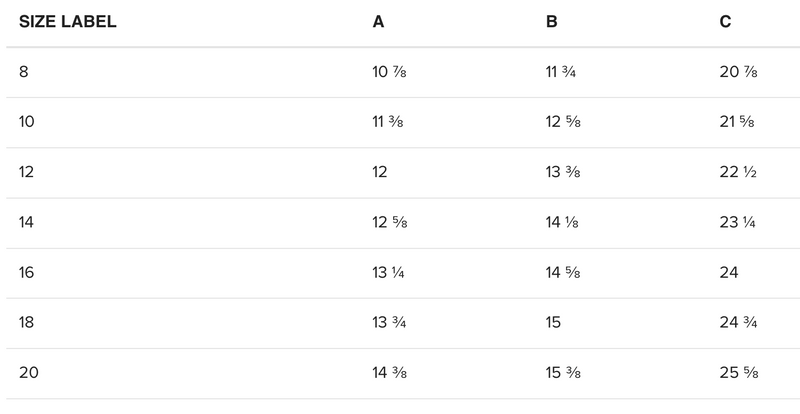This screenshot has width=800, height=414.
Task: Click the 13 ¼ value in column A
Action: click(388, 272)
